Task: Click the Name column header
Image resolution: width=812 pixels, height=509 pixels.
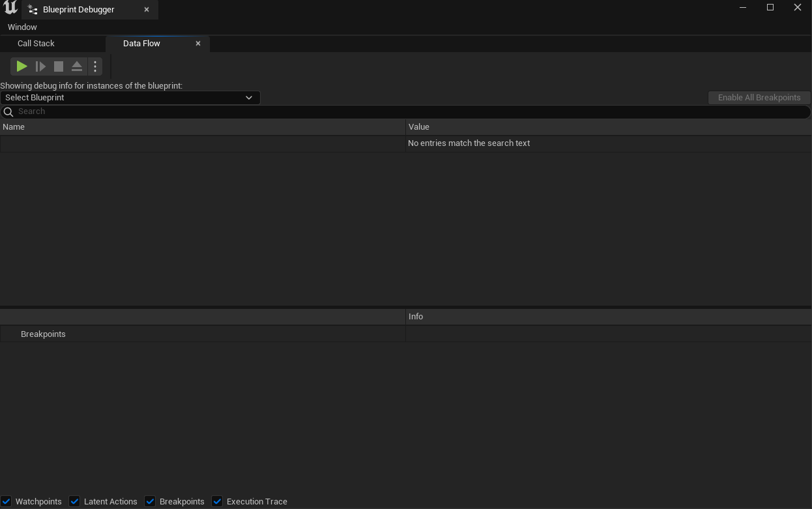Action: click(x=14, y=126)
